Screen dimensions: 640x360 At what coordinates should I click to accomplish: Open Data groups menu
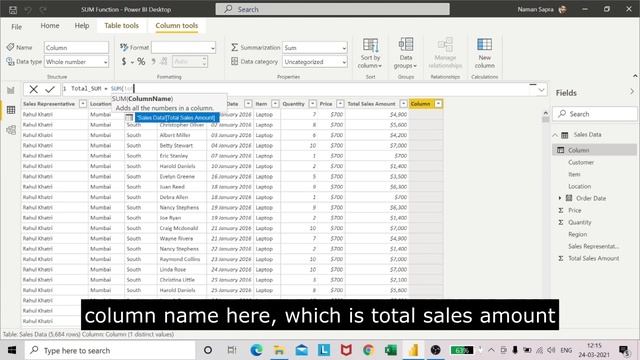[x=405, y=53]
